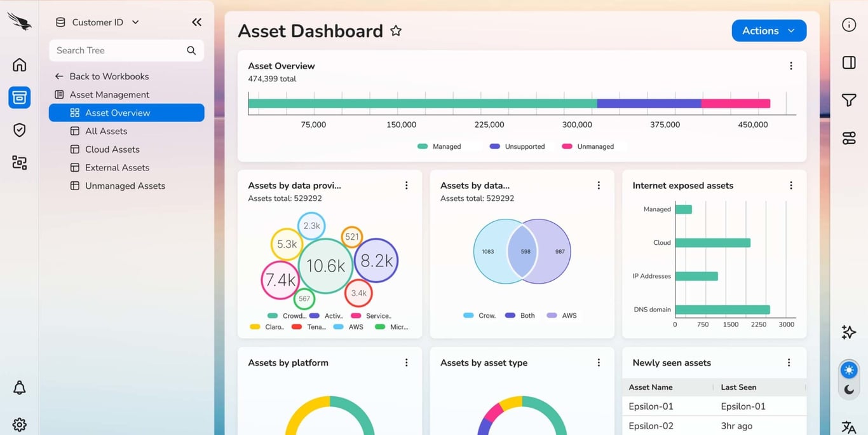Collapse the sidebar with the double chevron
868x435 pixels.
click(x=196, y=21)
